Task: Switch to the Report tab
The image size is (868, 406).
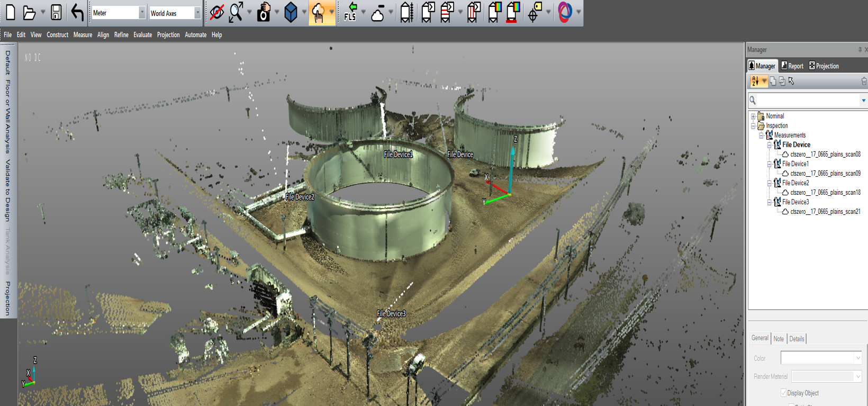Action: [x=792, y=66]
